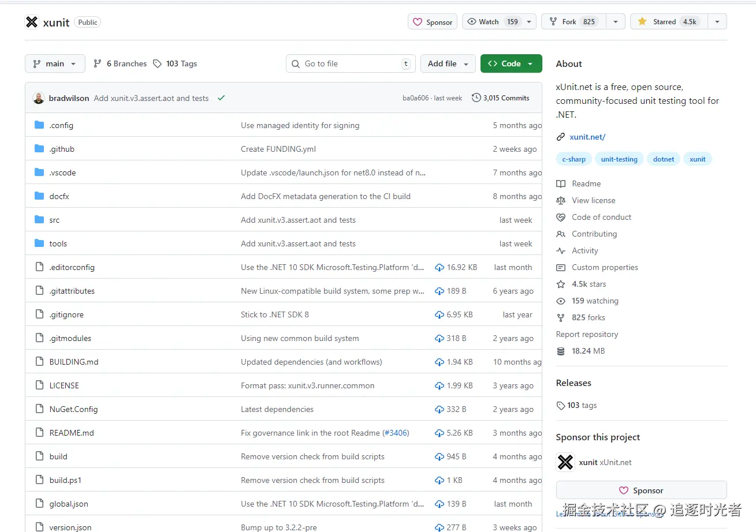Screen dimensions: 756x532
Task: Open the README.md file
Action: point(72,433)
